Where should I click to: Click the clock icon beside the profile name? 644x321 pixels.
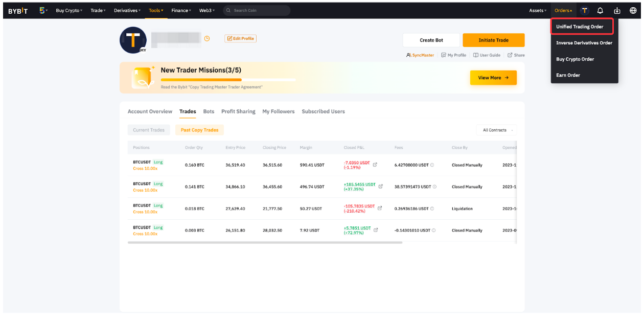(x=207, y=39)
